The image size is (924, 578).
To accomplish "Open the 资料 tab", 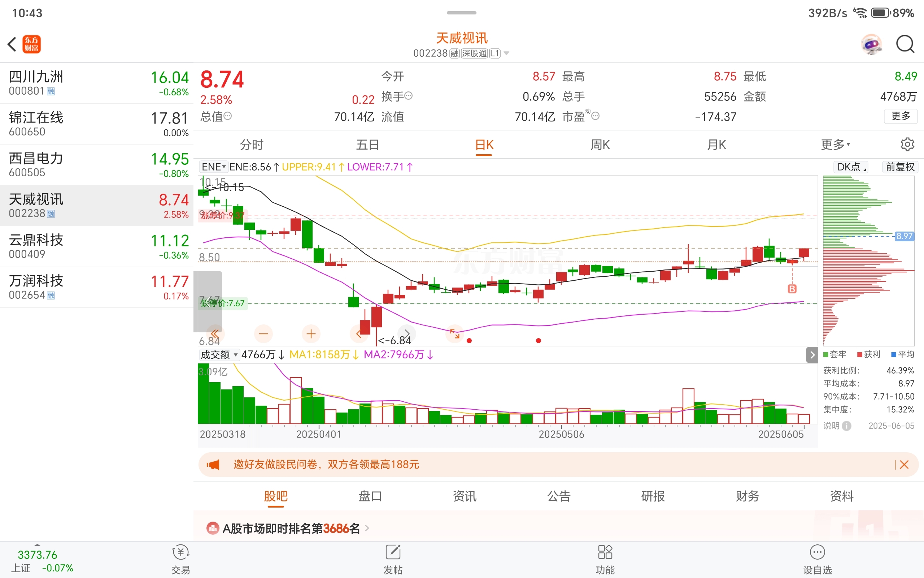I will coord(842,496).
